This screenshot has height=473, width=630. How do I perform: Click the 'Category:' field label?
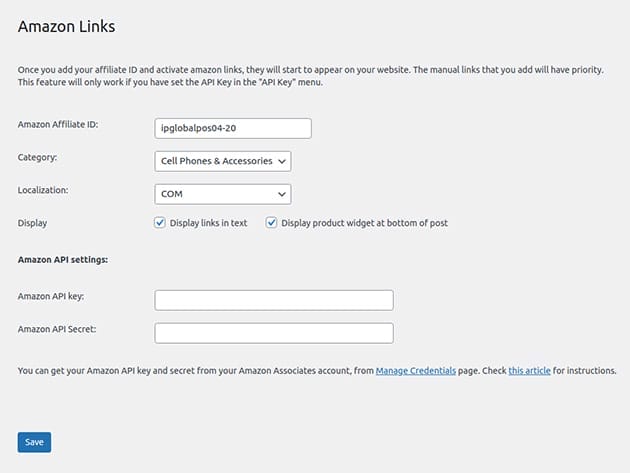(x=38, y=157)
